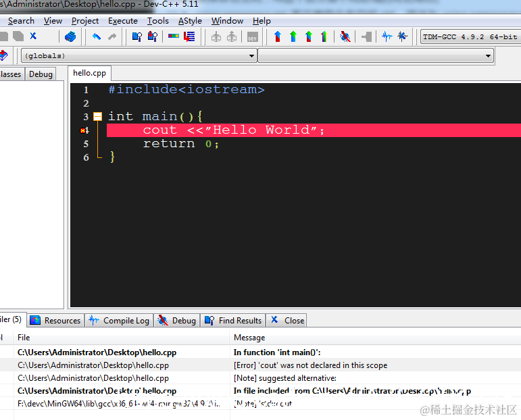This screenshot has height=420, width=521.
Task: Open the AStyle menu
Action: tap(190, 21)
